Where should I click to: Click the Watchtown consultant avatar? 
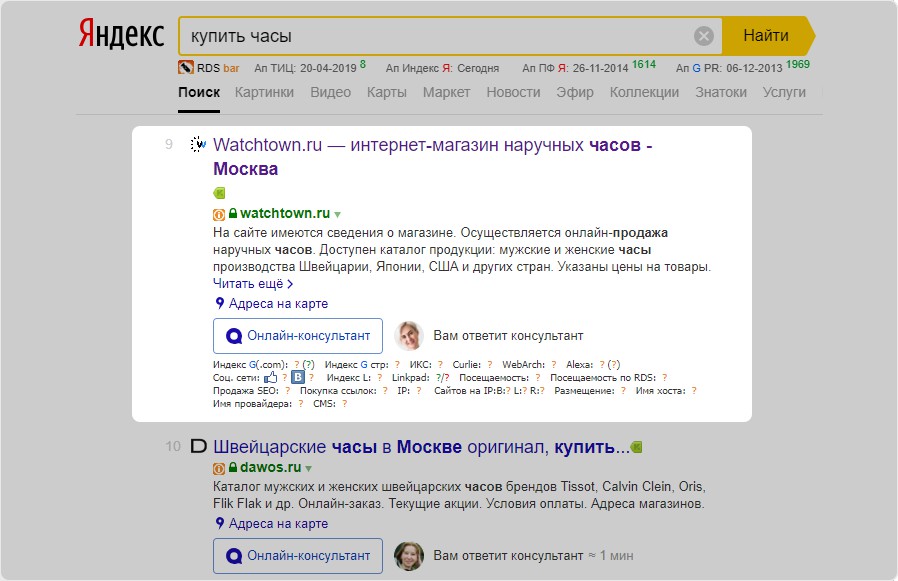409,336
